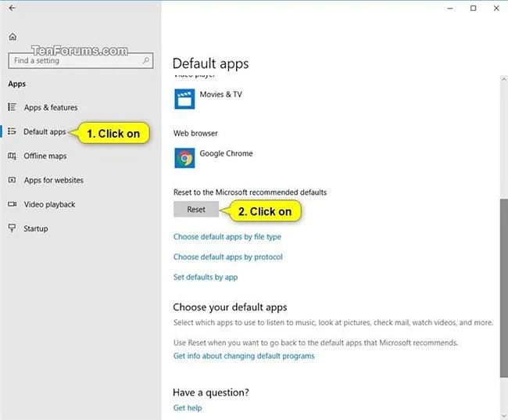Click the Startup icon
The height and width of the screenshot is (420, 508).
[12, 228]
